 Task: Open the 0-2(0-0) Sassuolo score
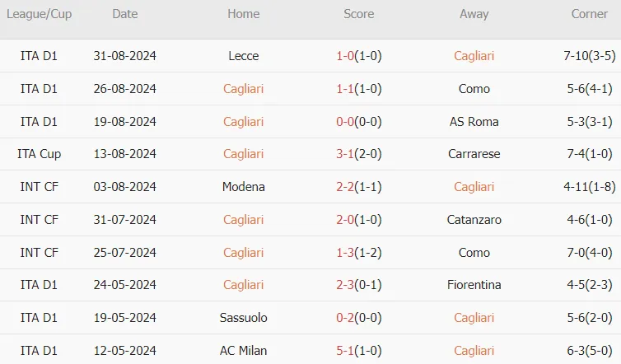pyautogui.click(x=359, y=318)
